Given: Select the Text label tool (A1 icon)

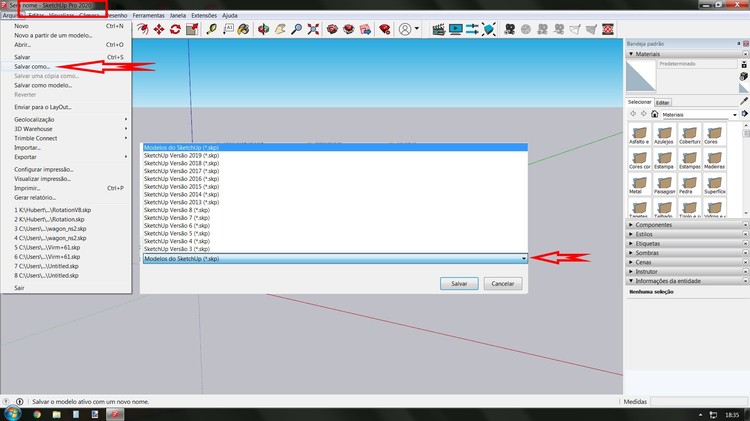Looking at the screenshot, I should point(228,30).
